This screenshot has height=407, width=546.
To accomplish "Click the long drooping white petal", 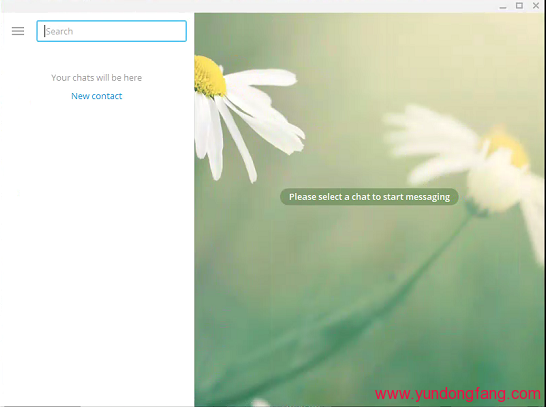I will tap(237, 139).
